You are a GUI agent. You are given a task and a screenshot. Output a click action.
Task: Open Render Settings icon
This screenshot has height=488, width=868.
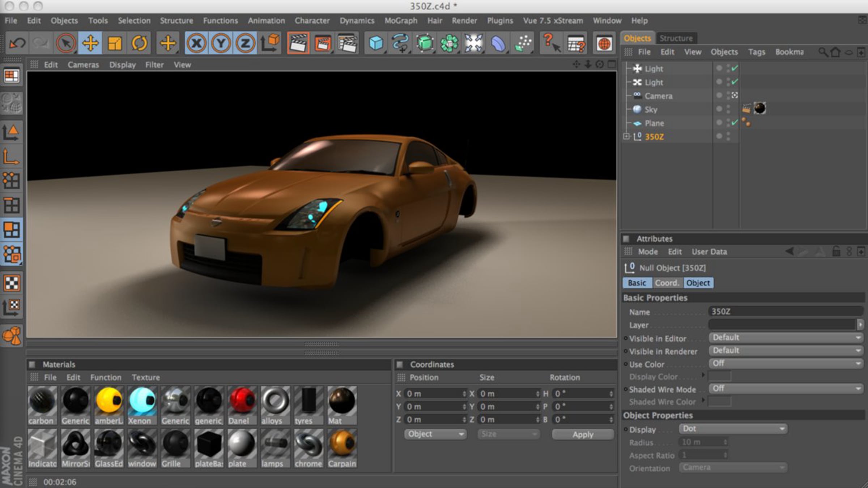(347, 44)
